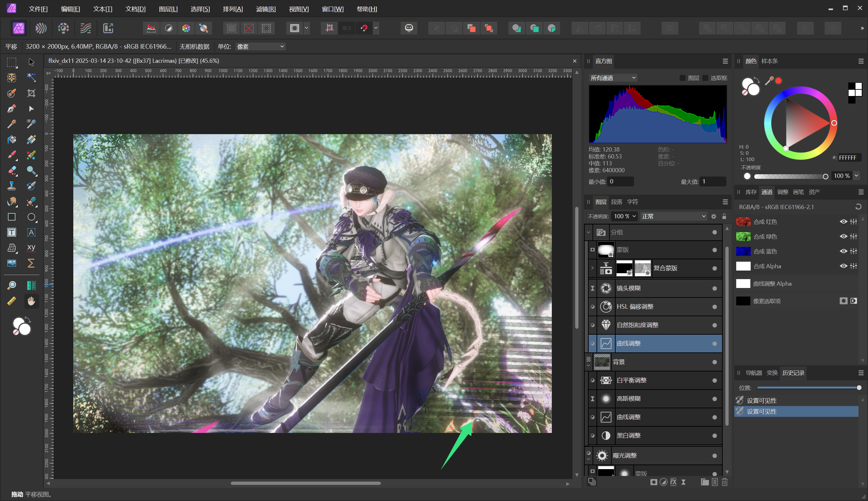Viewport: 868px width, 501px height.
Task: Toggle visibility dot of 背景 layer
Action: pyautogui.click(x=715, y=362)
